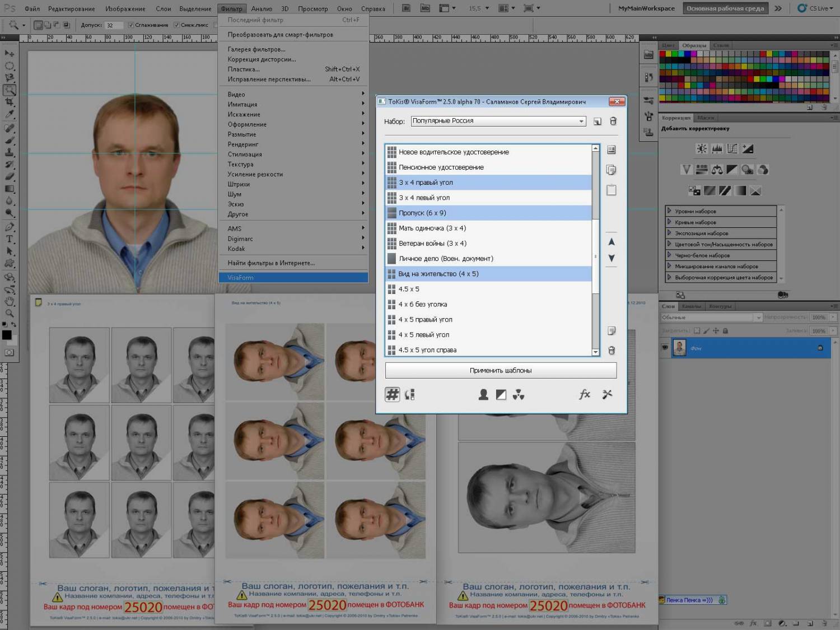Viewport: 840px width, 630px height.
Task: Toggle Quick Mask mode button
Action: [10, 352]
